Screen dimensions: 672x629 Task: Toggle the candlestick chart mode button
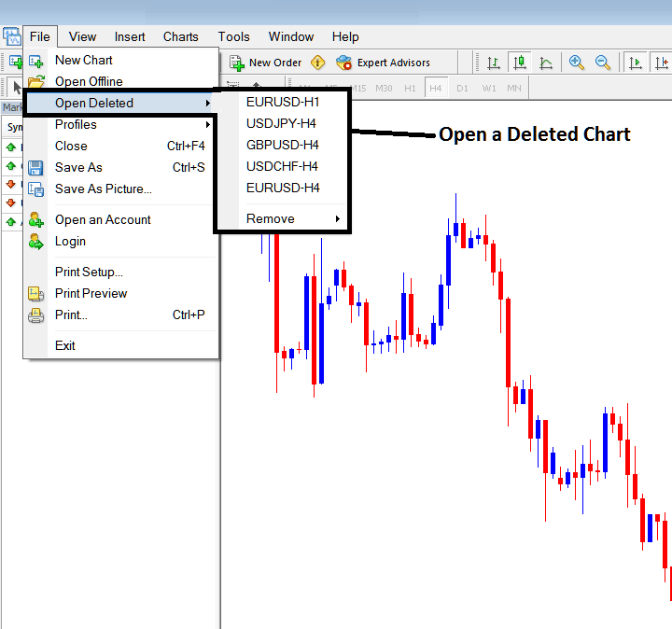520,63
